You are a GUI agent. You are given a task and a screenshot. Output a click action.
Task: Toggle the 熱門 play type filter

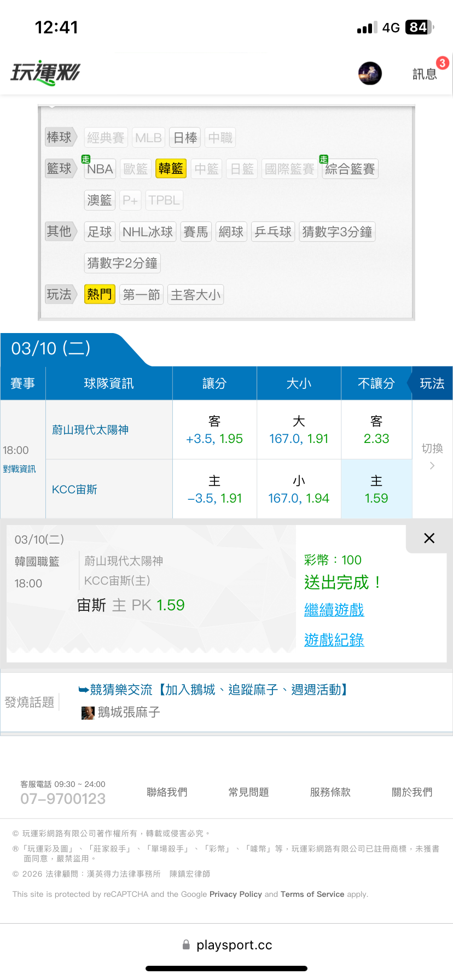coord(100,295)
